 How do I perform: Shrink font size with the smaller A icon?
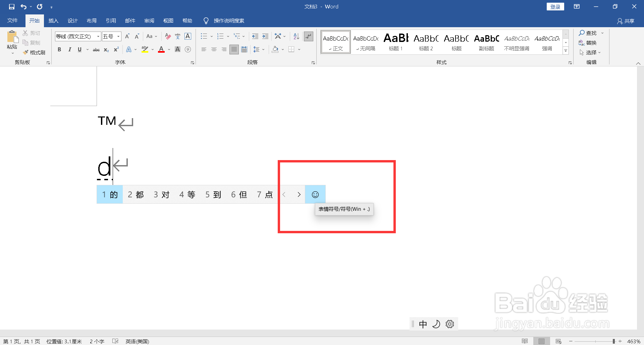137,36
